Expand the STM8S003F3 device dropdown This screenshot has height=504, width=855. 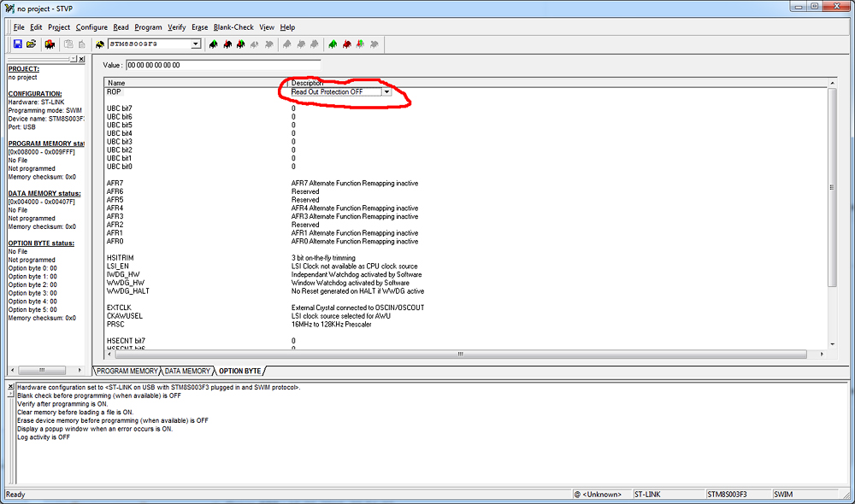point(195,44)
